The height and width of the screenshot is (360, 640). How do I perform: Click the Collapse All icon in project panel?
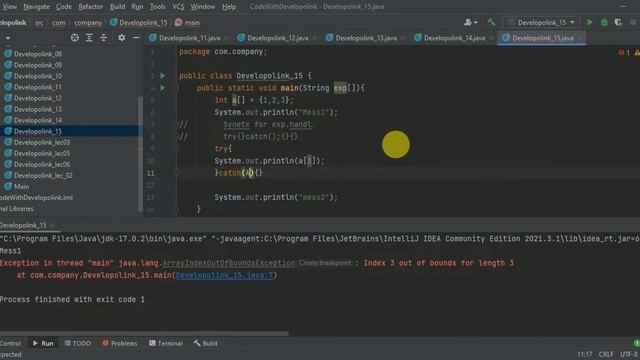point(103,38)
